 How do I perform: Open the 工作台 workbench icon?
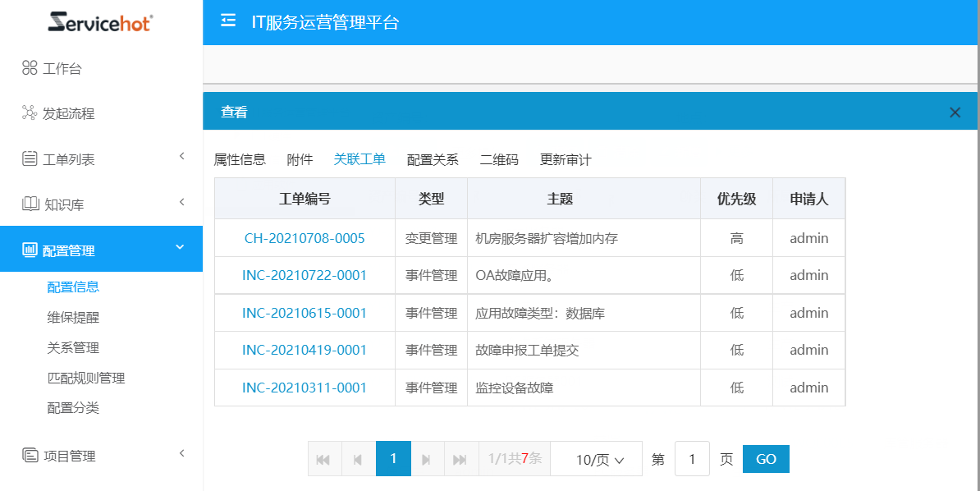click(30, 68)
